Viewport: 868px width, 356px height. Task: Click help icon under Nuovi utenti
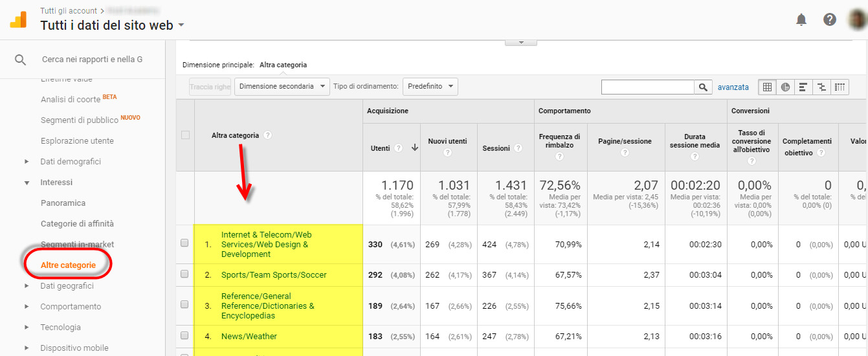coord(447,153)
